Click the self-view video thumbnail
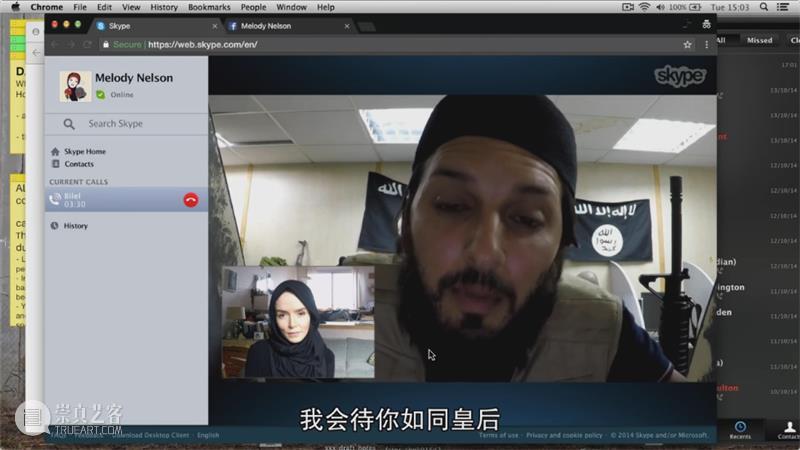This screenshot has width=800, height=450. coord(298,322)
